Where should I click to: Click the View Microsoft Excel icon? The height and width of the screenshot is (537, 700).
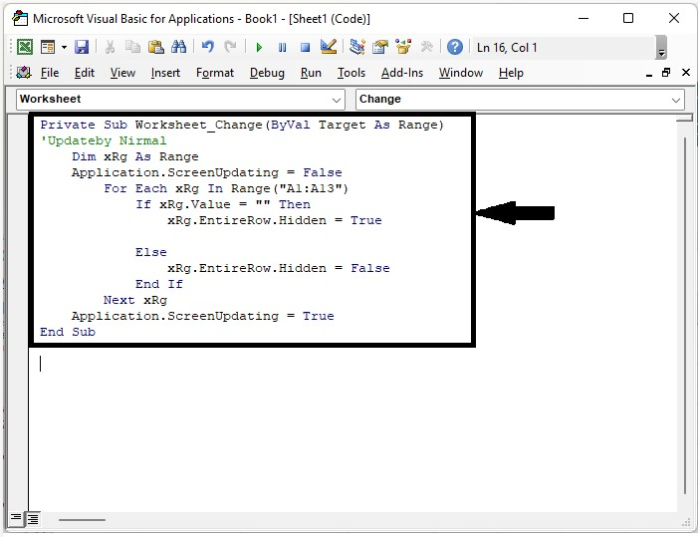(x=24, y=47)
